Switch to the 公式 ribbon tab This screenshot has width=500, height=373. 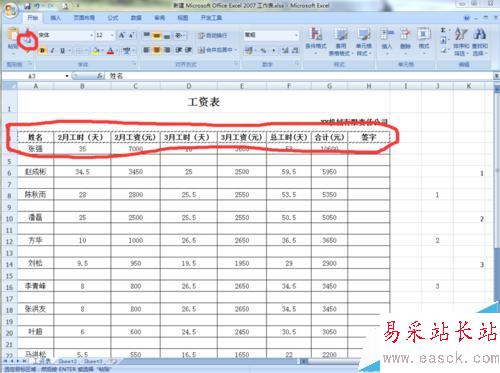[x=113, y=18]
